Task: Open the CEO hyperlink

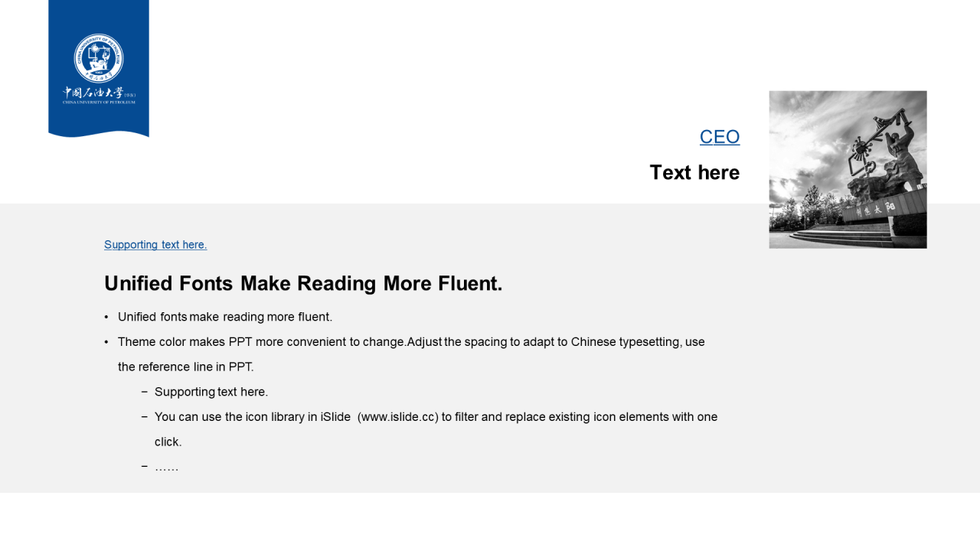Action: 720,137
